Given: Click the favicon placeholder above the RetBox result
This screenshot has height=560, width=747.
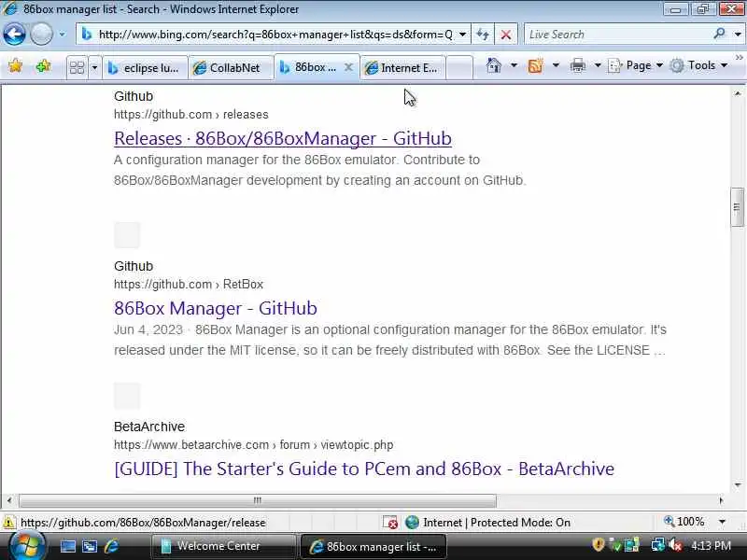Looking at the screenshot, I should pos(127,235).
